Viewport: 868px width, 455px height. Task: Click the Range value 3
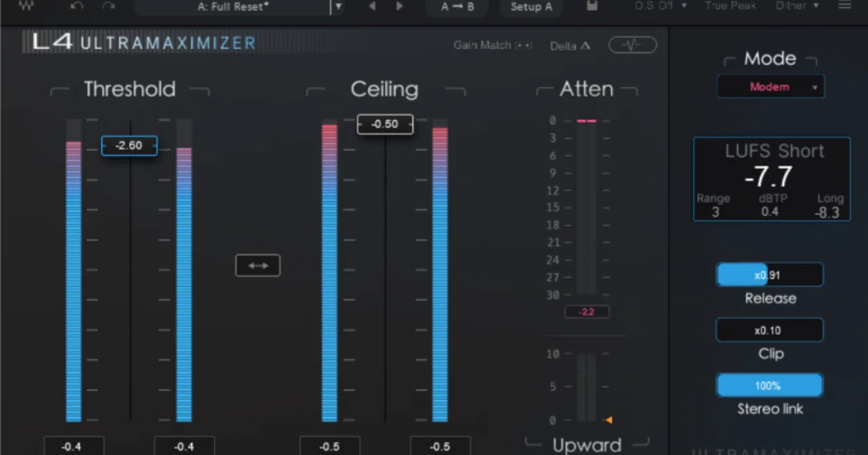pos(714,212)
